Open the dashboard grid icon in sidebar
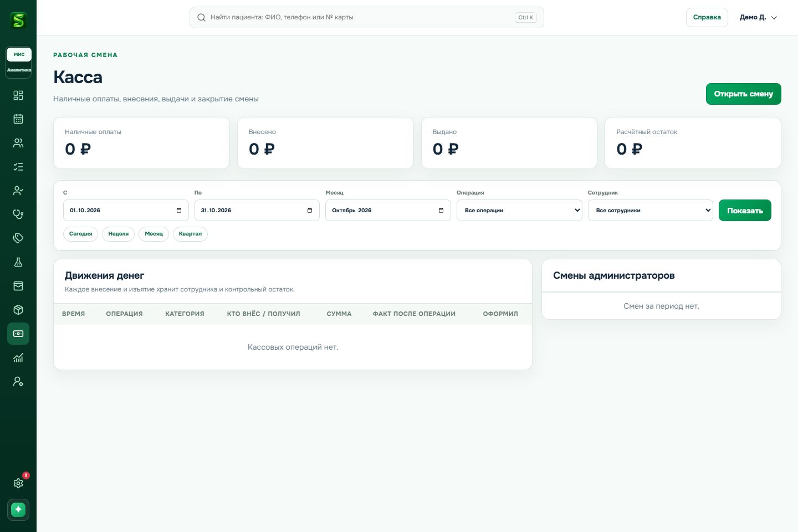Viewport: 798px width, 532px height. click(x=18, y=95)
